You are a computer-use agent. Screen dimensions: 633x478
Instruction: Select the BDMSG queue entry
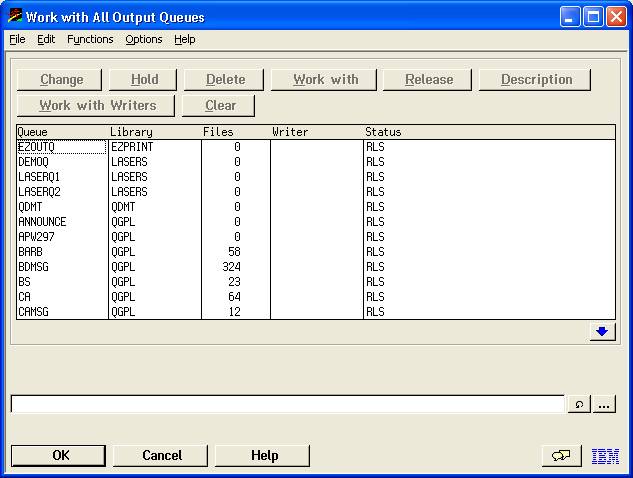34,266
